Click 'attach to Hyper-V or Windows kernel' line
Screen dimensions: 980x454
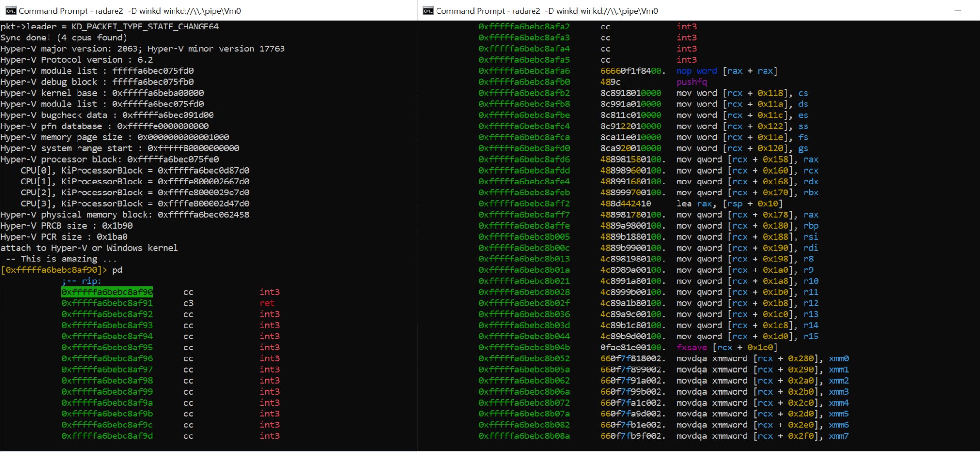coord(89,248)
